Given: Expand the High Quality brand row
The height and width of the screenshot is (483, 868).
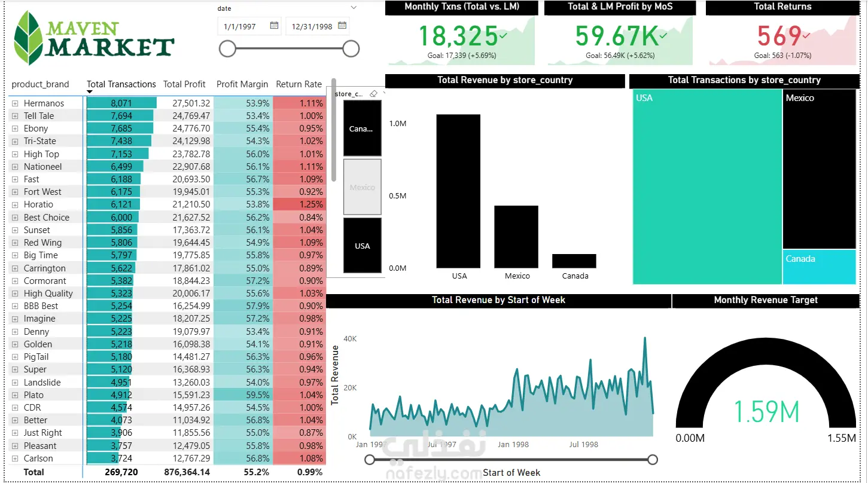Looking at the screenshot, I should tap(16, 294).
